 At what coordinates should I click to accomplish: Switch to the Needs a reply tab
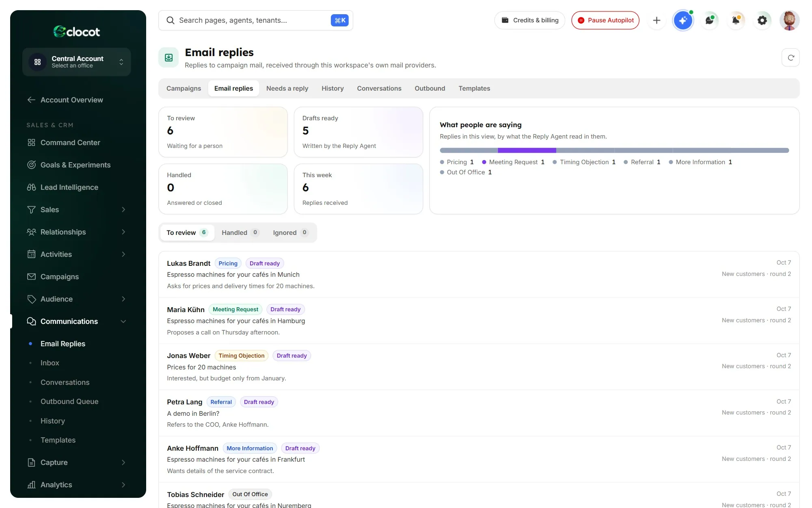[287, 89]
